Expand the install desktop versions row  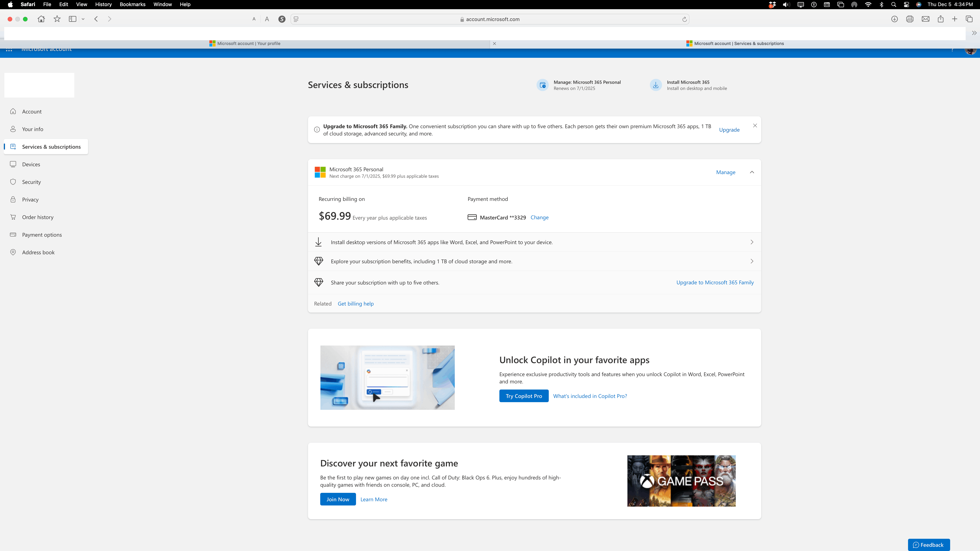point(752,242)
